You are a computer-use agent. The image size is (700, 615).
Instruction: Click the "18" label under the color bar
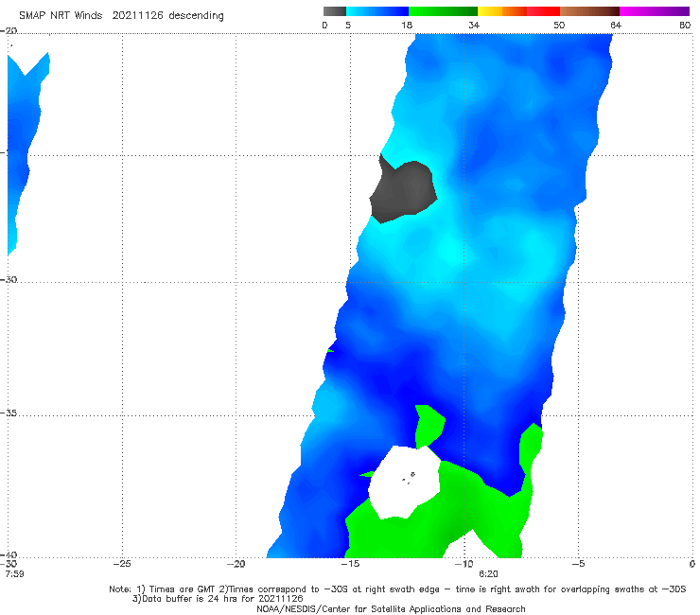point(407,25)
